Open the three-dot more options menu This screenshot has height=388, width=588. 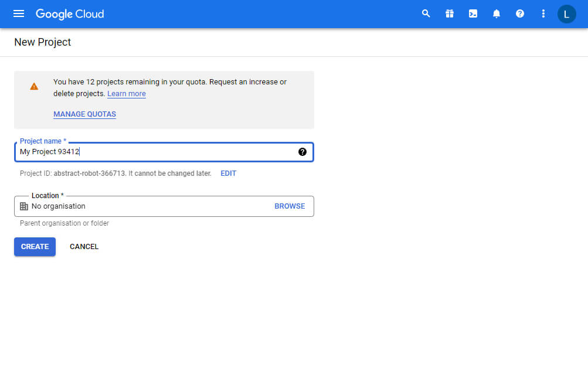point(543,13)
